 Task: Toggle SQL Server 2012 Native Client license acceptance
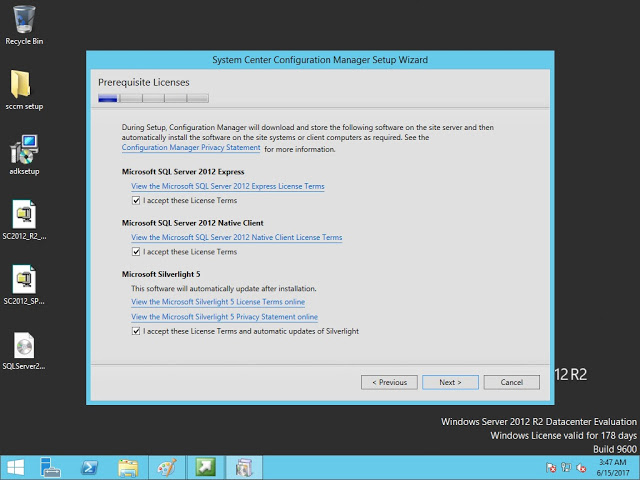click(136, 252)
